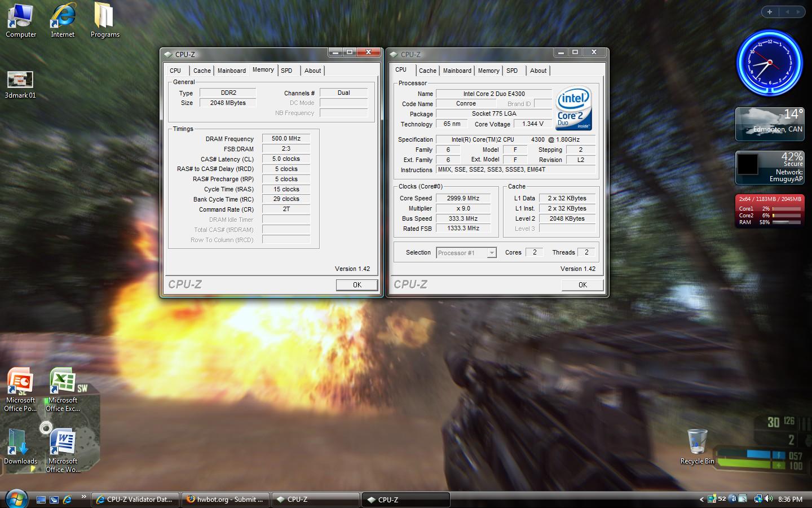Activate the first CPU-Z taskbar button
Image resolution: width=812 pixels, height=508 pixels.
coord(316,500)
